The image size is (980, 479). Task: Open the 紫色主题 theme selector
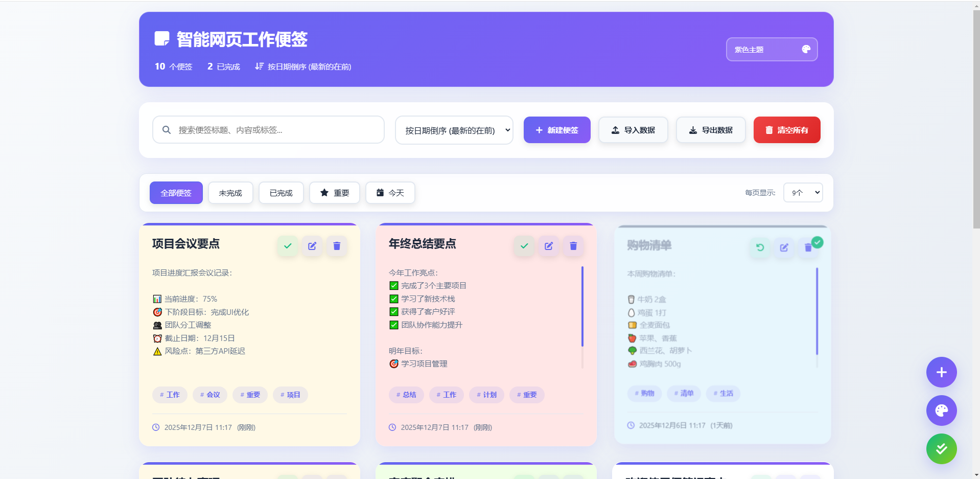pos(771,49)
